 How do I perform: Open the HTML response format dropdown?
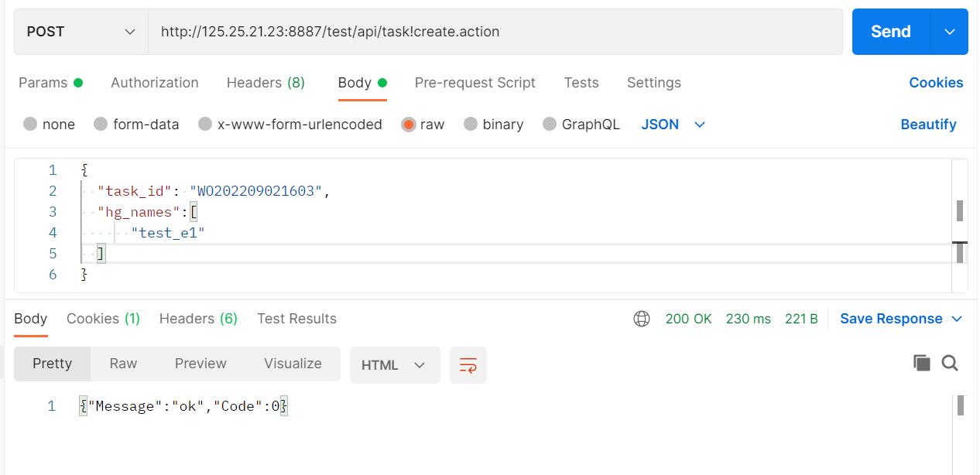(394, 364)
